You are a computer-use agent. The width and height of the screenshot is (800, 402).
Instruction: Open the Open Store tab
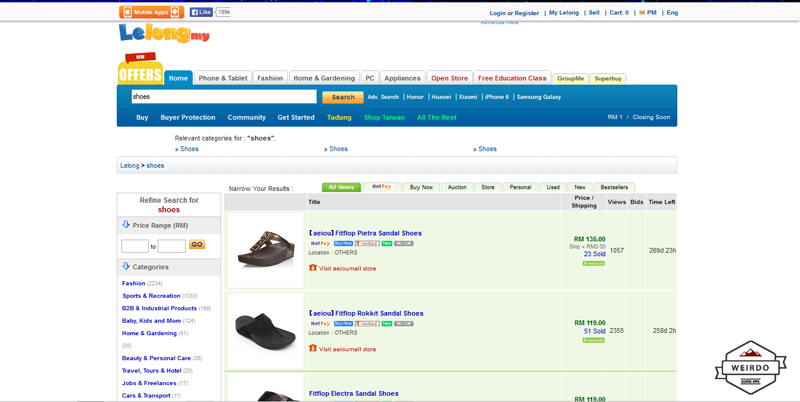point(449,78)
